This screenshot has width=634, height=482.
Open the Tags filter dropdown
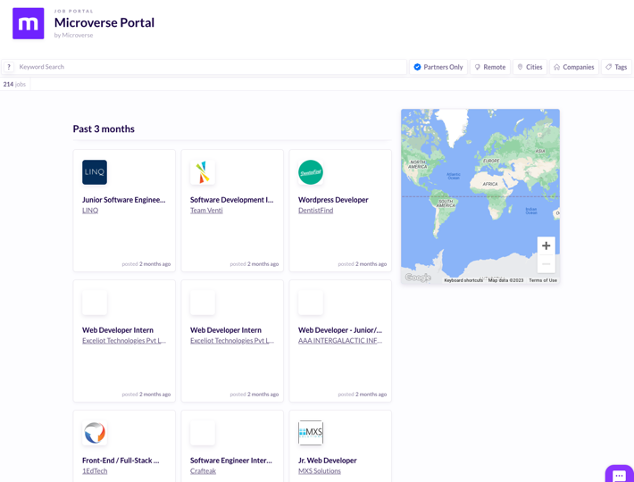[616, 67]
